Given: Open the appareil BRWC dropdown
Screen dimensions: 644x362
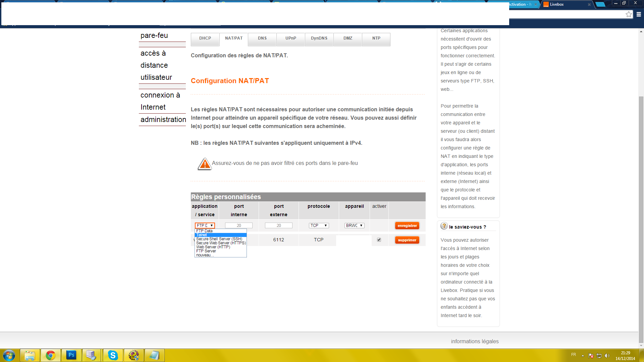Looking at the screenshot, I should point(354,226).
